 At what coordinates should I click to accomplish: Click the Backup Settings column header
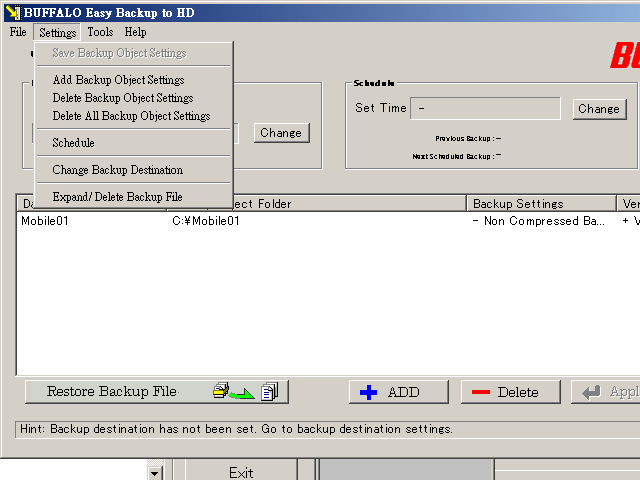pos(541,204)
